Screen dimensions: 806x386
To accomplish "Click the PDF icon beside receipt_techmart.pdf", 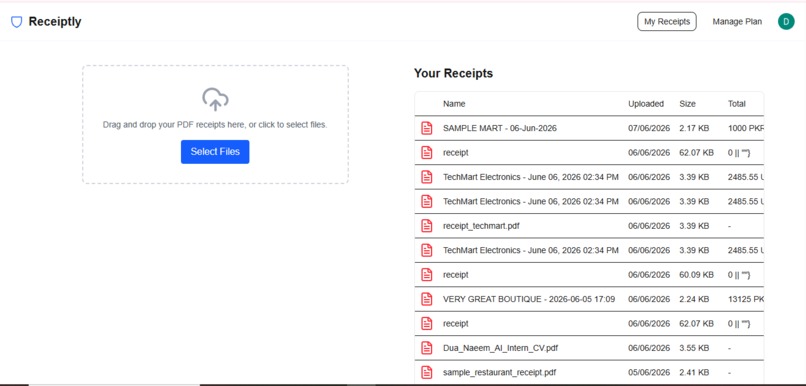I will point(427,226).
